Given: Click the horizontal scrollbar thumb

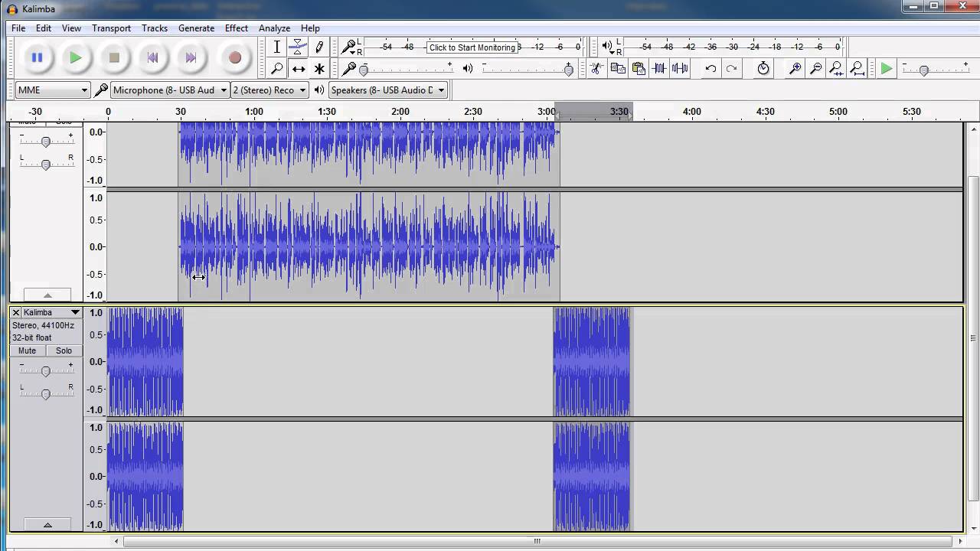Looking at the screenshot, I should point(537,541).
